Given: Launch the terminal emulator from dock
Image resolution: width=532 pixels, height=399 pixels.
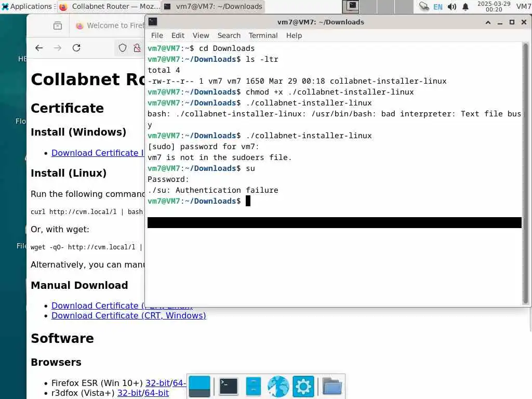Looking at the screenshot, I should [229, 387].
